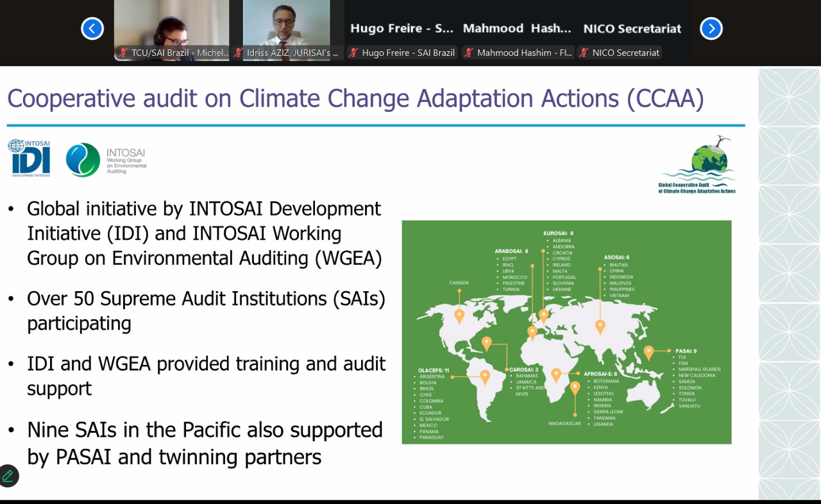Click the Cooperative audit slide title text
The width and height of the screenshot is (821, 504).
pos(355,99)
